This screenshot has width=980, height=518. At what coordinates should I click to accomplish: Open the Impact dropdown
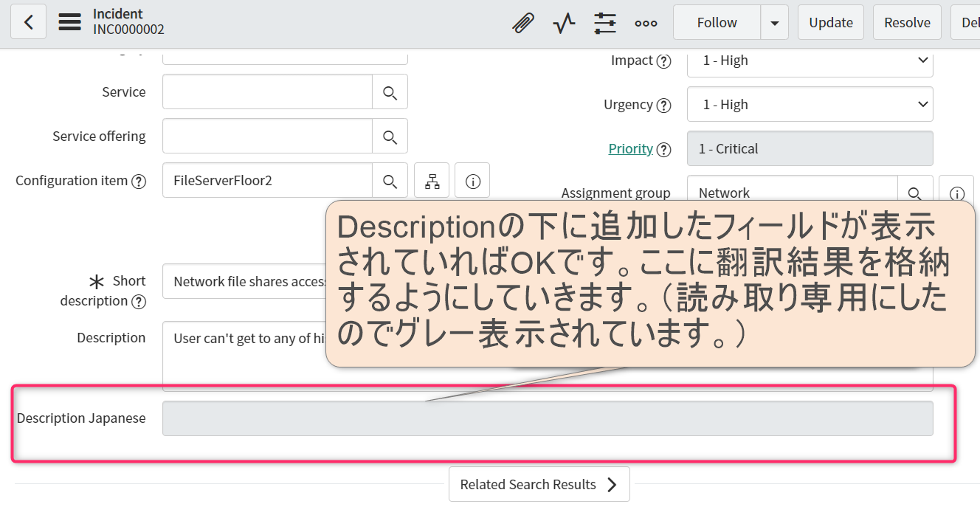point(810,60)
